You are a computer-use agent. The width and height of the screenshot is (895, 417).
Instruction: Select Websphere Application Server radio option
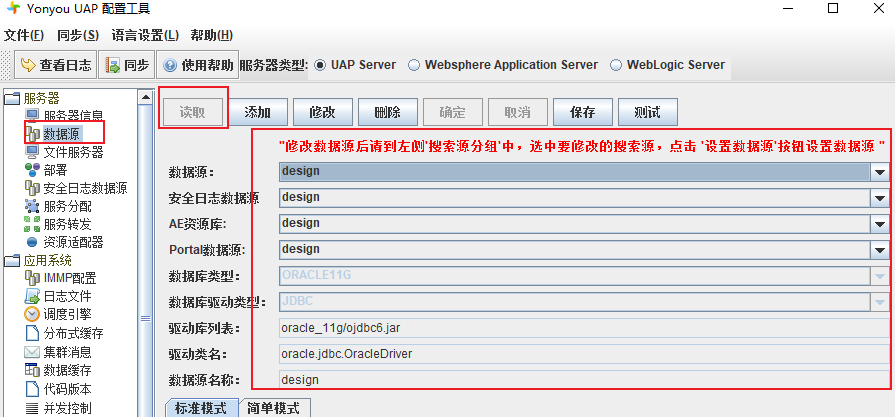click(414, 65)
